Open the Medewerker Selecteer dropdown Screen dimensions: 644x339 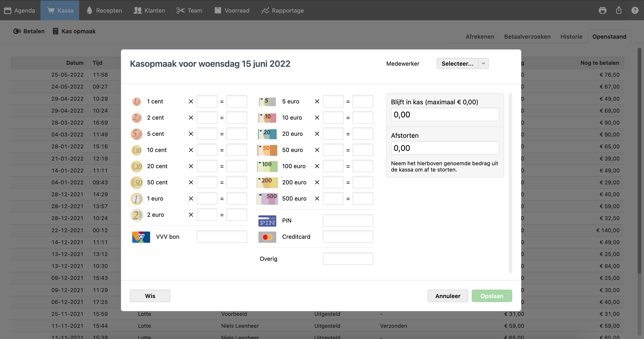(x=457, y=63)
